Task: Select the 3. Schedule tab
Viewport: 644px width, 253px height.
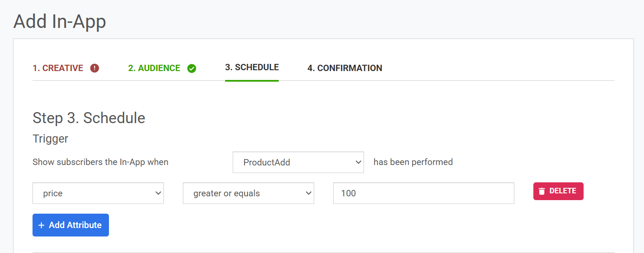Action: coord(252,67)
